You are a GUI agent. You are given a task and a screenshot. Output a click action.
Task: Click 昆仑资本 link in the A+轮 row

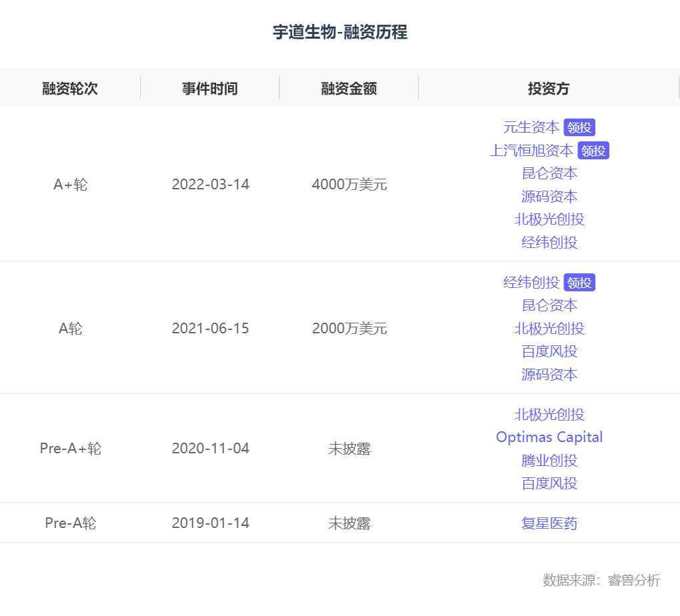(549, 173)
